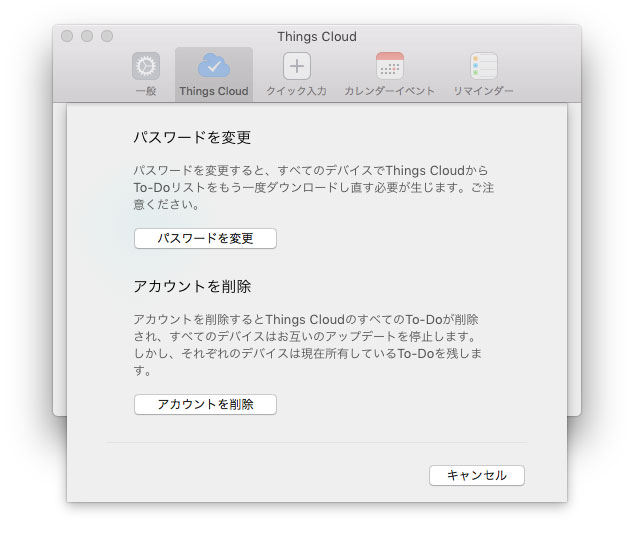Dismiss the sheet with キャンセル
Image resolution: width=633 pixels, height=557 pixels.
point(477,475)
